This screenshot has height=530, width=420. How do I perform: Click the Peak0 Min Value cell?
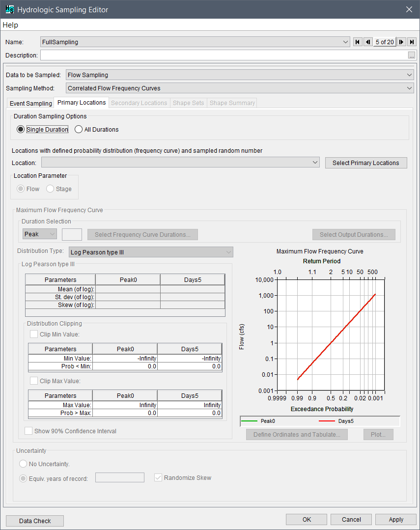coord(125,358)
